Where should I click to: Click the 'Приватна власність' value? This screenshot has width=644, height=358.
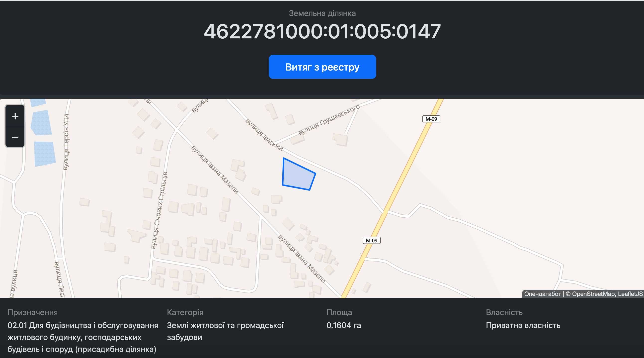[x=523, y=325]
